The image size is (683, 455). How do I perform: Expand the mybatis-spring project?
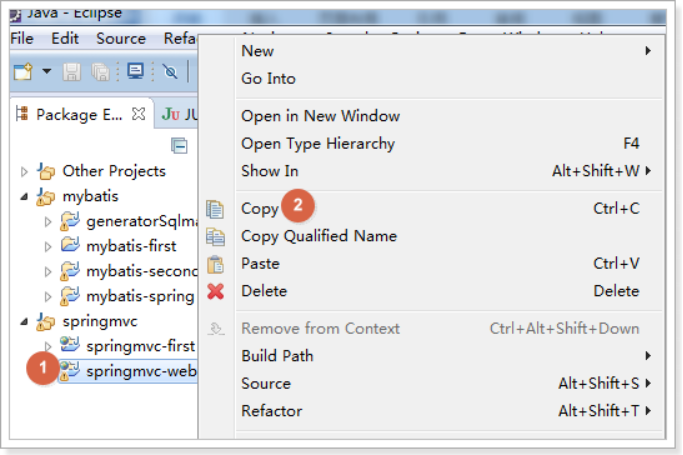point(48,297)
